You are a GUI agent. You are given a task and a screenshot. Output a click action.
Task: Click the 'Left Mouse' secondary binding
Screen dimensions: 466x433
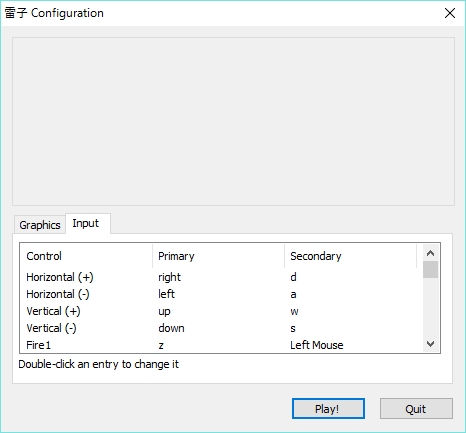(317, 345)
